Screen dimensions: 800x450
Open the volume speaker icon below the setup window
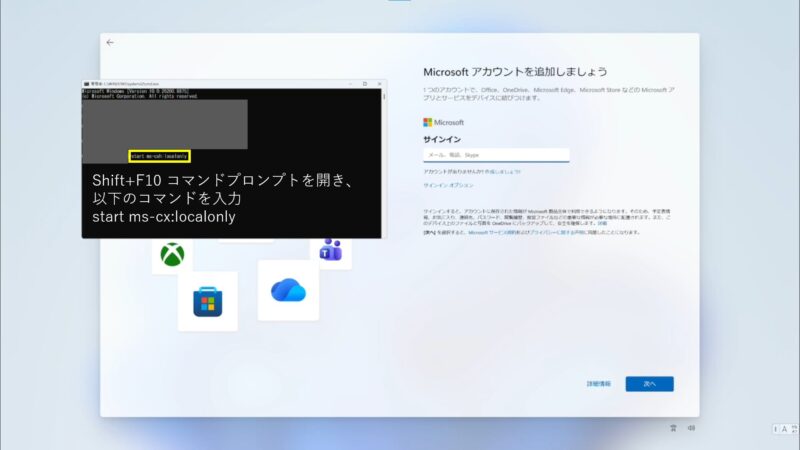(x=691, y=428)
